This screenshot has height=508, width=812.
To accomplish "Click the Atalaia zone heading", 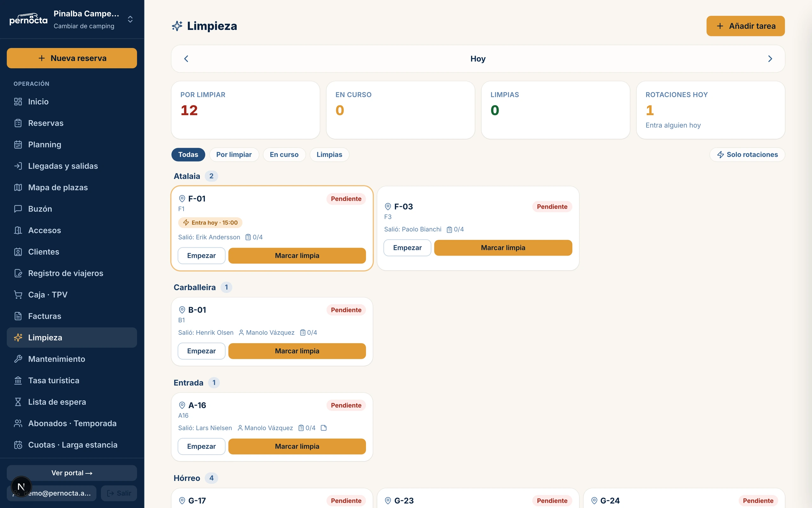I will 187,176.
